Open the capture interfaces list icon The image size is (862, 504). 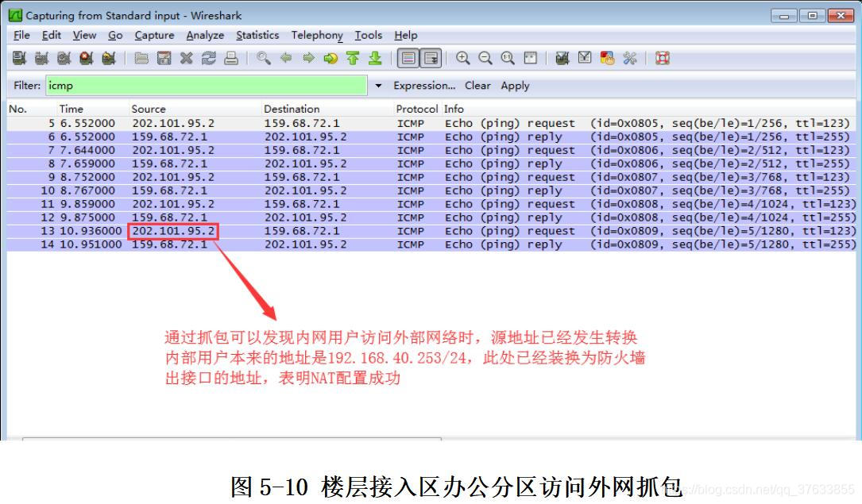point(19,58)
